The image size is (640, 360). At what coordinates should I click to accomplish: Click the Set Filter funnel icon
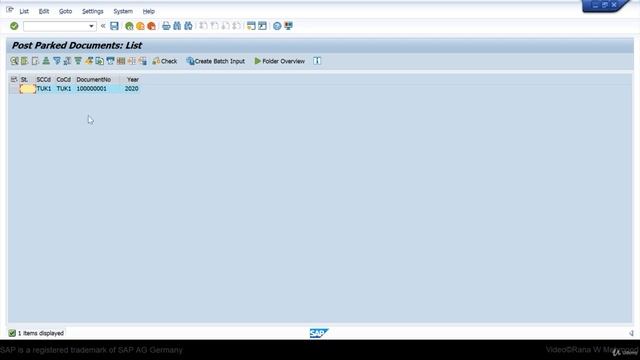tap(57, 61)
